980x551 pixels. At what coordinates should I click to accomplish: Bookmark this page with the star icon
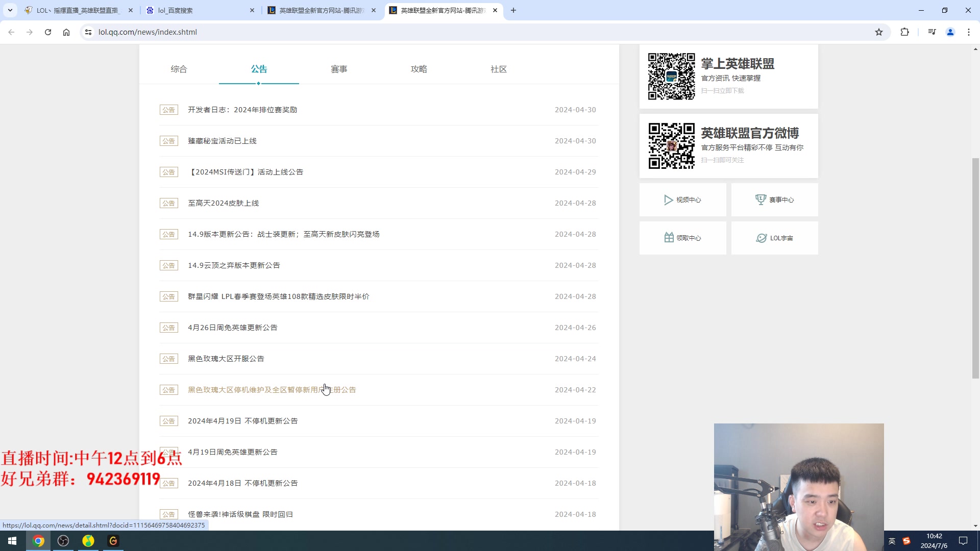[879, 32]
